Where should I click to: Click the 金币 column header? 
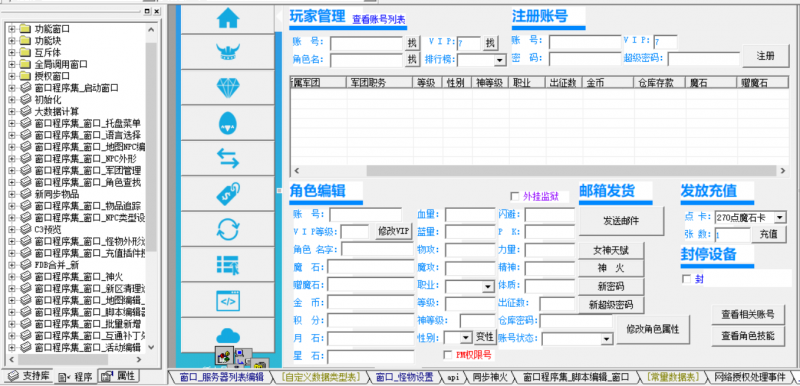[x=608, y=83]
